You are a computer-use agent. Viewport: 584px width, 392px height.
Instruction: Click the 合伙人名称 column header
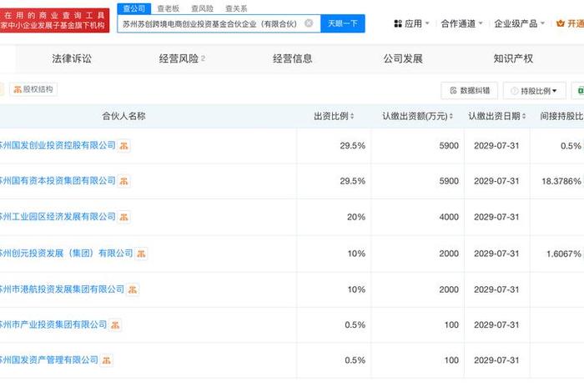[x=123, y=116]
